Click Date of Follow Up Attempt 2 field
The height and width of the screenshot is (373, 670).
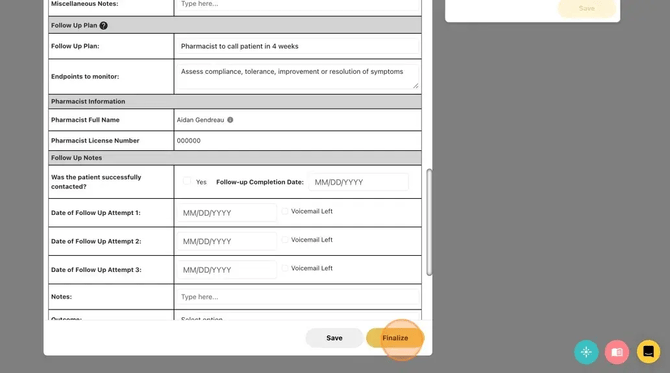point(226,241)
